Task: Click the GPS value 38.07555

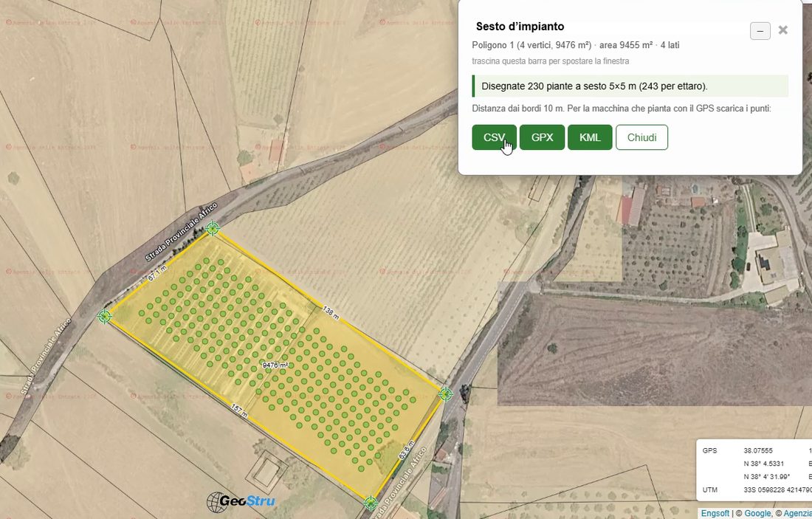Action: pyautogui.click(x=758, y=450)
